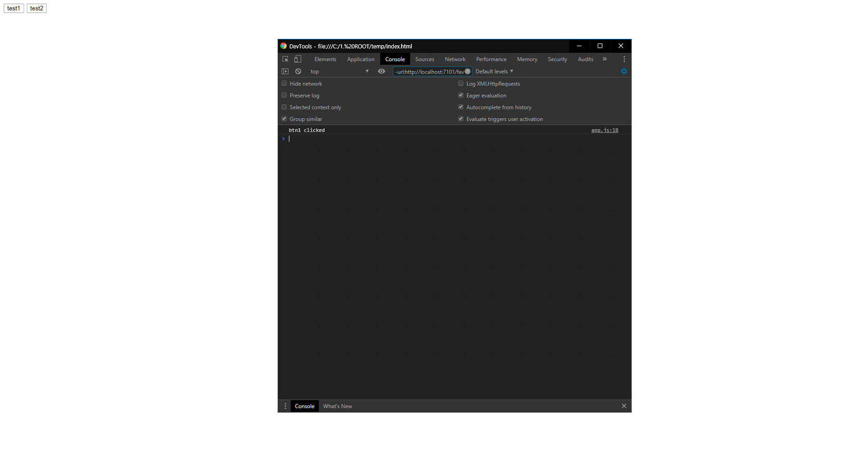Uncheck Evaluate triggers user activation checkbox
Image resolution: width=868 pixels, height=464 pixels.
pos(461,119)
